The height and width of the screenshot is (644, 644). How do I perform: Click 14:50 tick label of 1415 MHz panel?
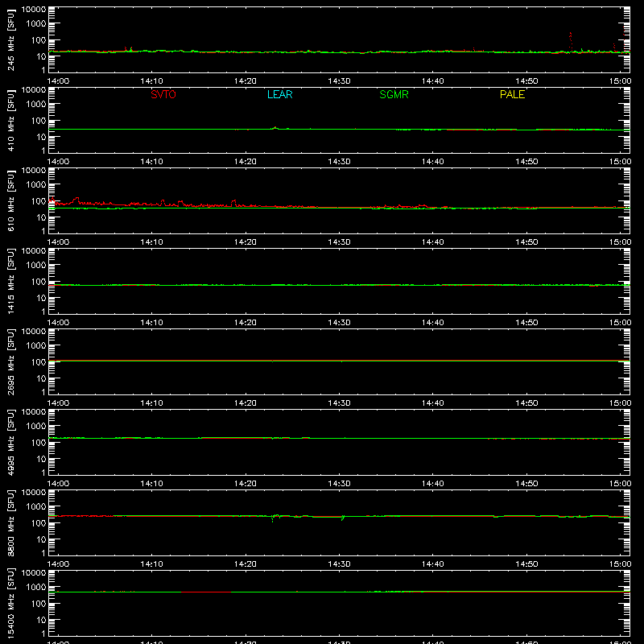526,323
